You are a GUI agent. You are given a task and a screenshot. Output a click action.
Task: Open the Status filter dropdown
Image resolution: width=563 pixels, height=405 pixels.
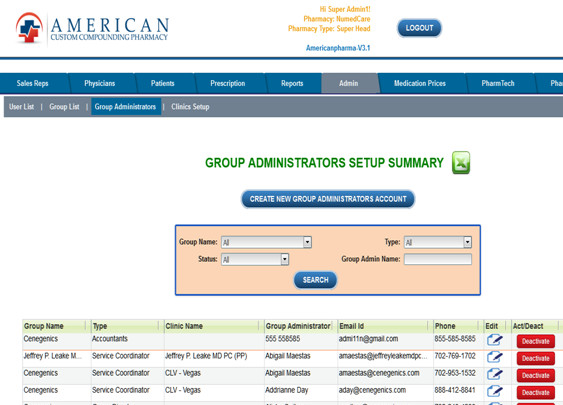coord(255,259)
